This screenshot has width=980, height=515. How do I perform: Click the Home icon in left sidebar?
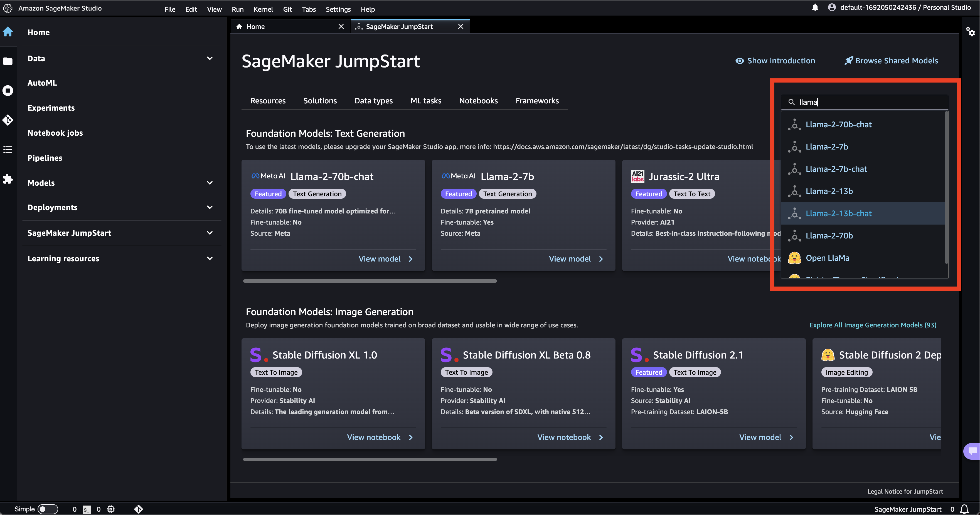(x=8, y=32)
